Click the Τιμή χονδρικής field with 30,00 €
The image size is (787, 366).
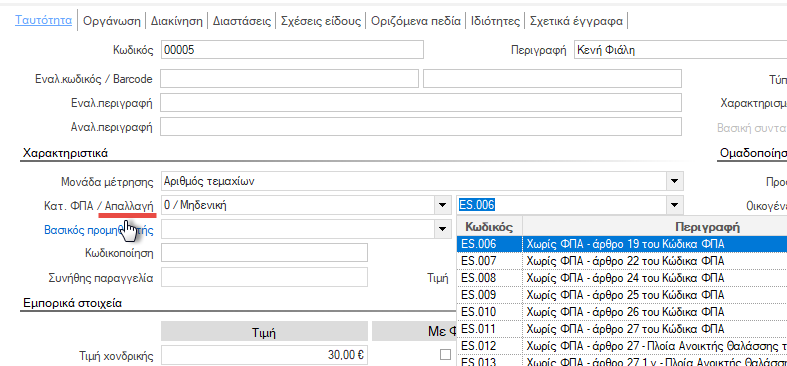265,355
